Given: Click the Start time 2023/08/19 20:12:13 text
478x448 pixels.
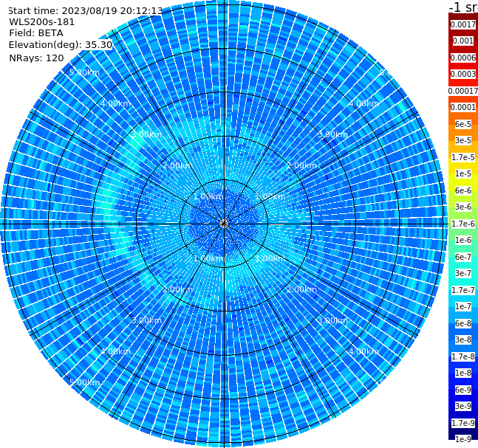Looking at the screenshot, I should (x=85, y=11).
